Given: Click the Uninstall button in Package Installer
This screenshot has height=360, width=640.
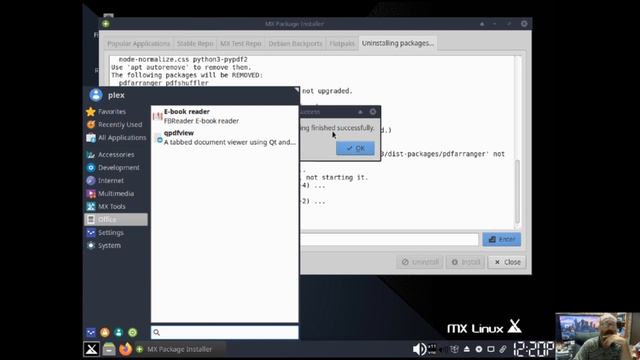Looking at the screenshot, I should click(420, 262).
